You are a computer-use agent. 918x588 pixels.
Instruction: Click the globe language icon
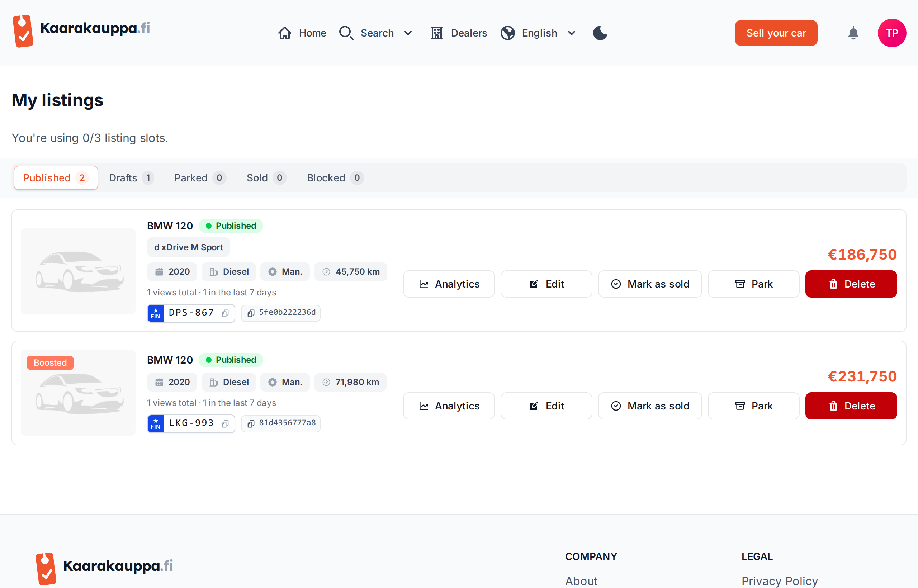[508, 33]
